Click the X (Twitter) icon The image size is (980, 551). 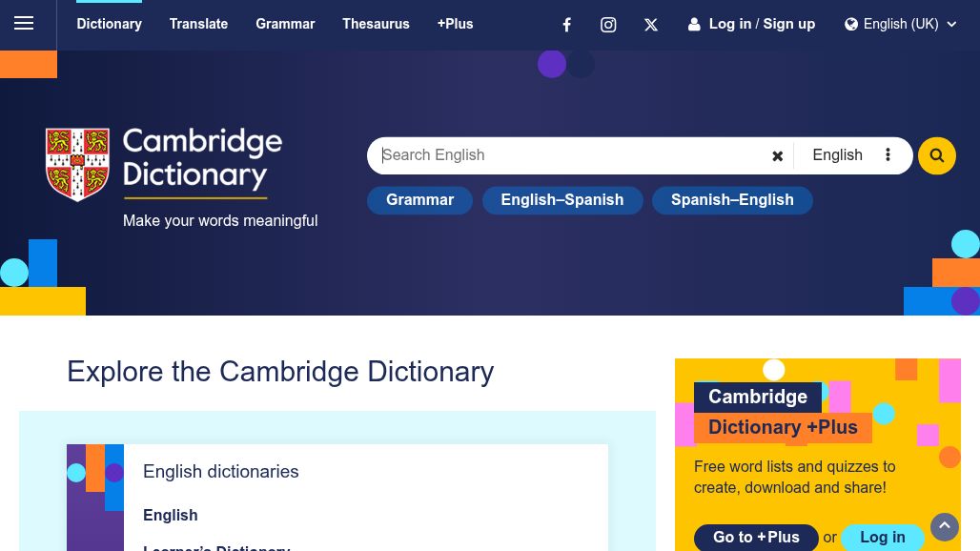point(650,25)
